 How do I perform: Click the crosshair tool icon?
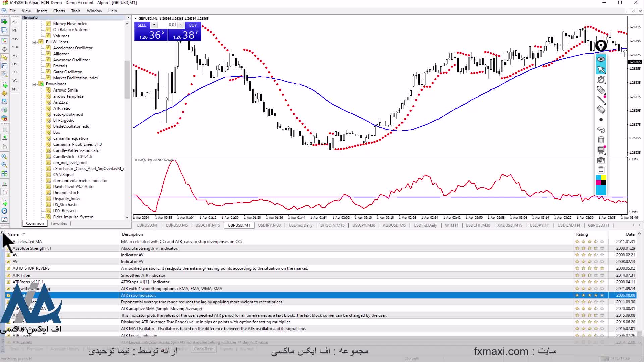pyautogui.click(x=4, y=49)
